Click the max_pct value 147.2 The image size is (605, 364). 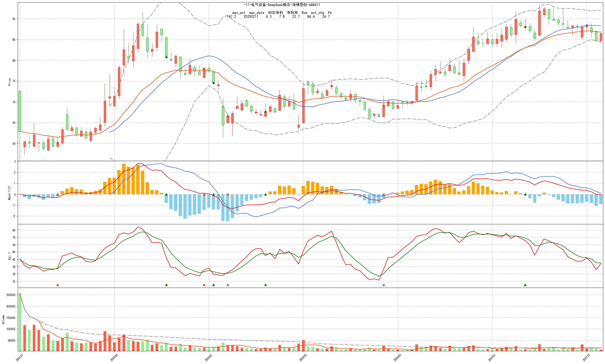coord(231,17)
